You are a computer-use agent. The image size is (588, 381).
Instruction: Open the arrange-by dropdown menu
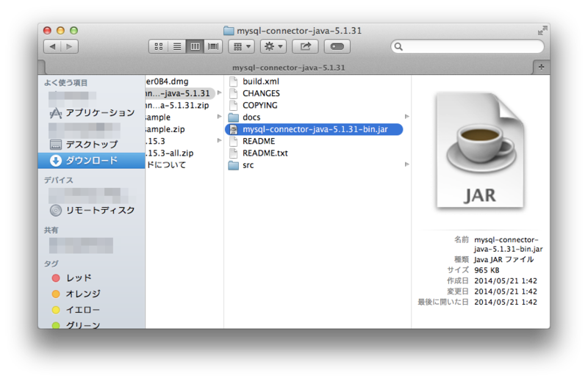point(242,46)
